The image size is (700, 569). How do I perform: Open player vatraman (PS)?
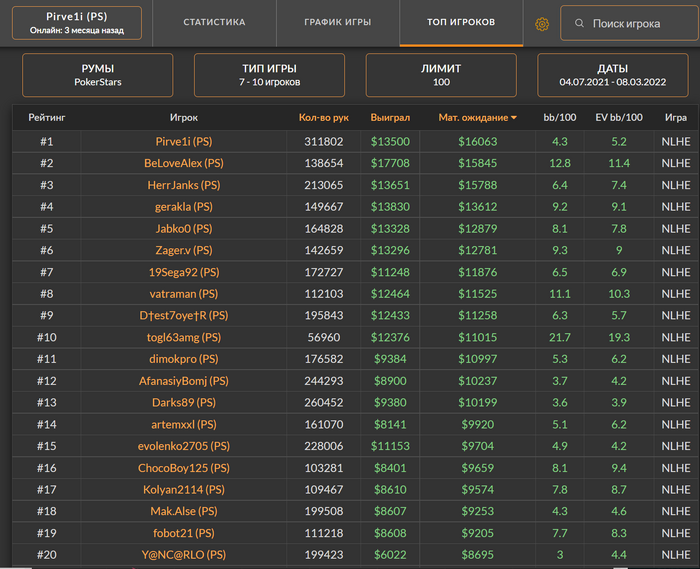[x=184, y=294]
